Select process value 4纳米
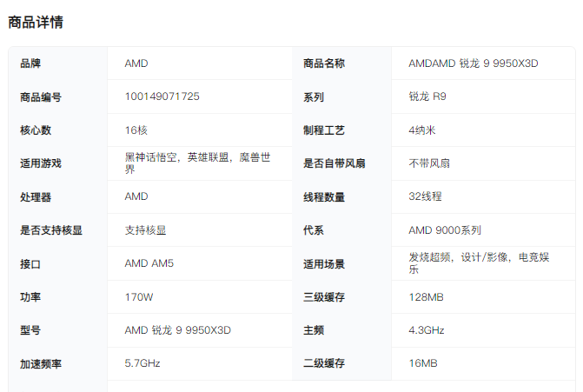 click(422, 130)
